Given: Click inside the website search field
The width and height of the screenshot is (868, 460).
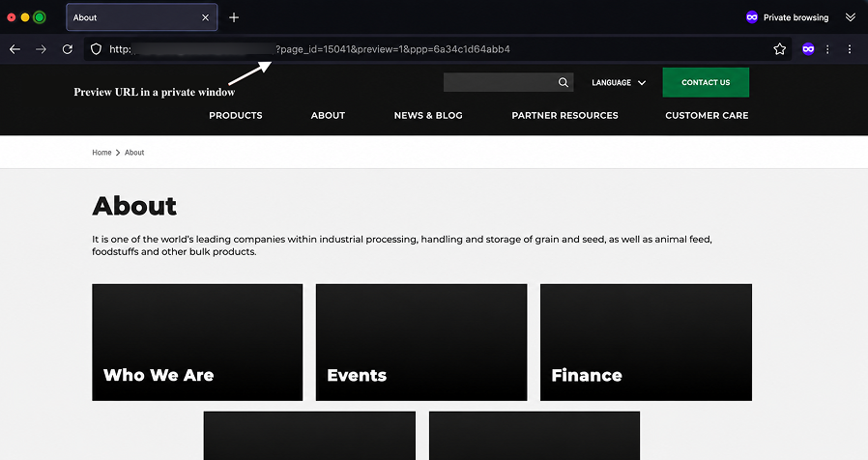Looking at the screenshot, I should coord(500,82).
